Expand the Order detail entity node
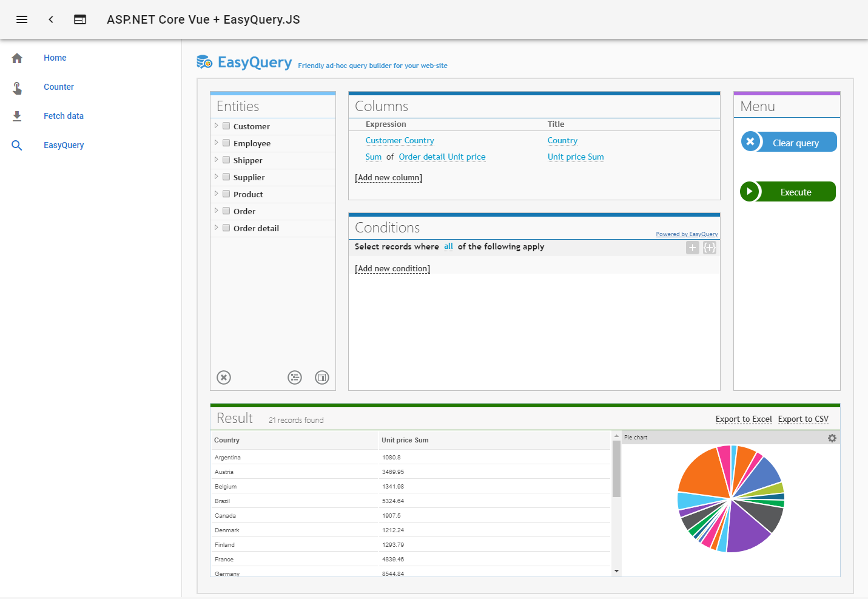868x599 pixels. coord(217,228)
